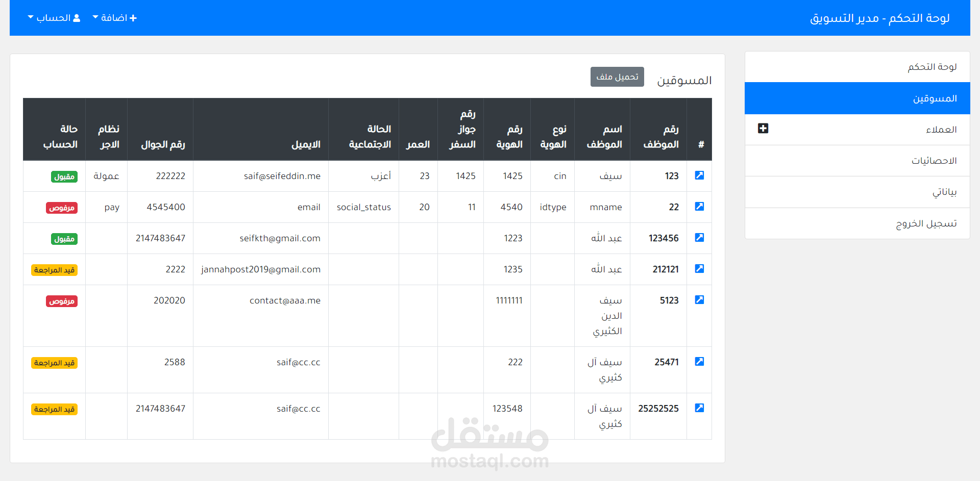Screen dimensions: 980x481
Task: Open the external link icon for employee 22
Action: [699, 207]
